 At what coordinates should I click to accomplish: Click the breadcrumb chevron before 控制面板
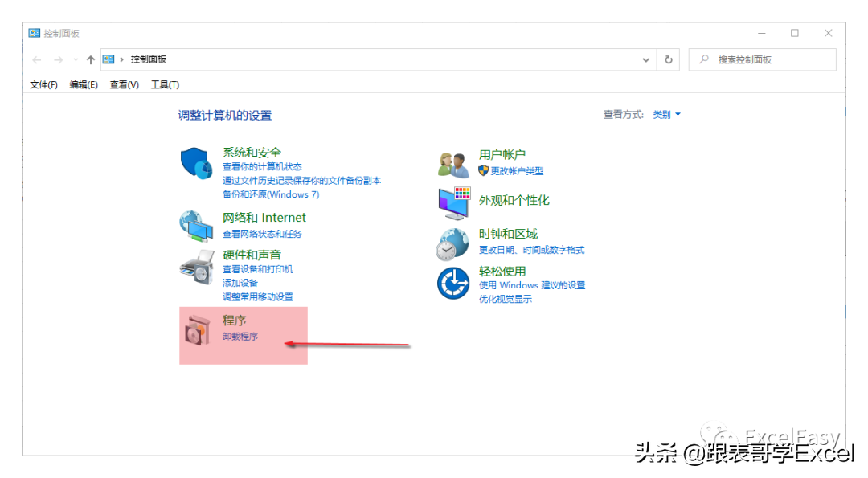coord(122,59)
